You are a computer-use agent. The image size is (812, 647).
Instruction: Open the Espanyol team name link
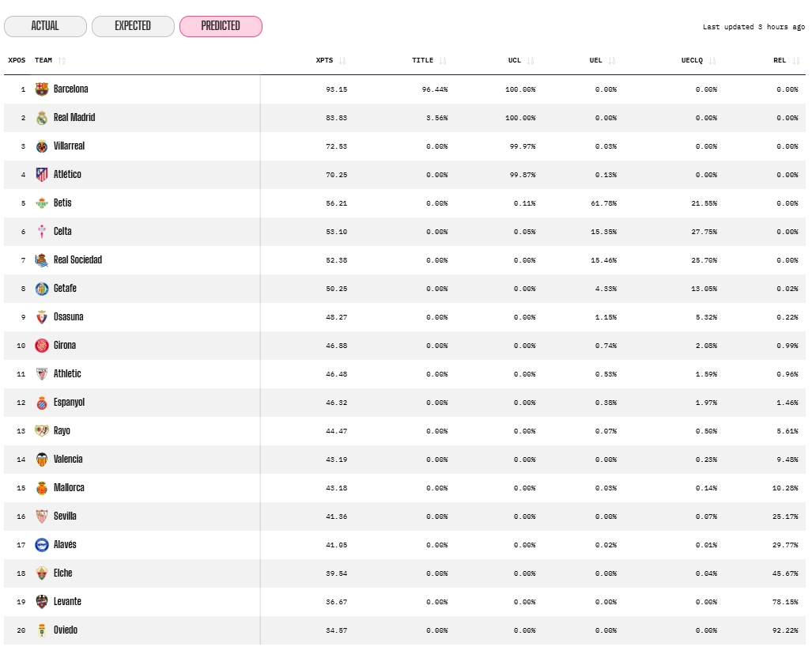[69, 403]
